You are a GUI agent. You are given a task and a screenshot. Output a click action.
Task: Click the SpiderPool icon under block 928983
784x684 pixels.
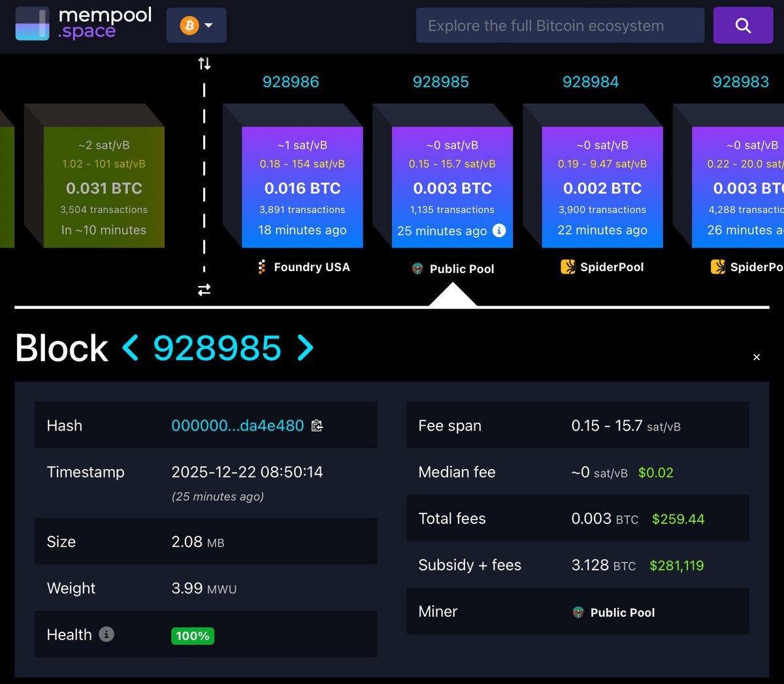coord(718,267)
